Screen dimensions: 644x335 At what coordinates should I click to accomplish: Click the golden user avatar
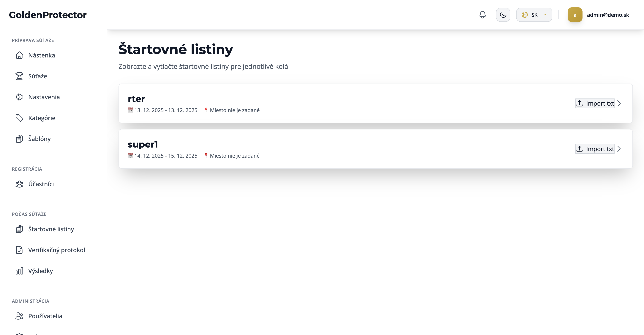click(x=575, y=15)
